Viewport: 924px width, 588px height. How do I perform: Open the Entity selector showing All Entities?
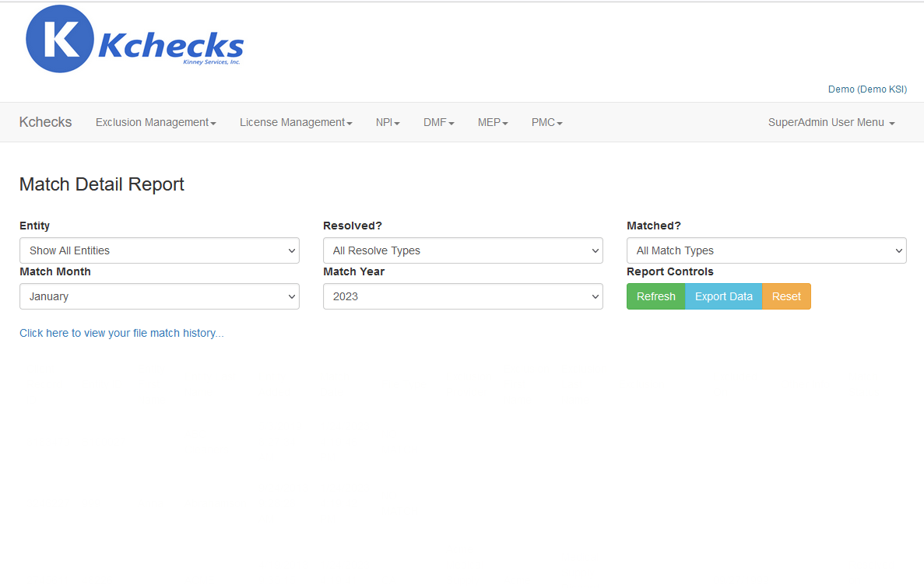pos(159,250)
